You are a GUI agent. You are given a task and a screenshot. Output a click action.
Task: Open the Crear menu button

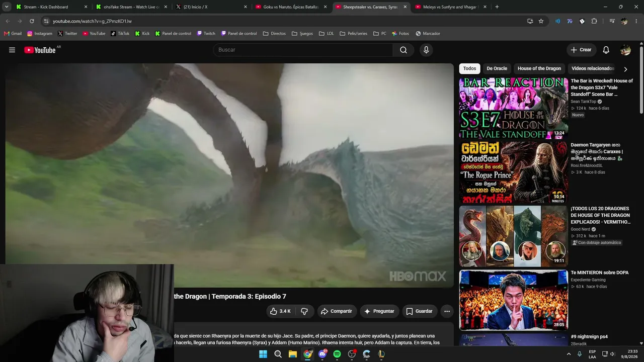[581, 50]
